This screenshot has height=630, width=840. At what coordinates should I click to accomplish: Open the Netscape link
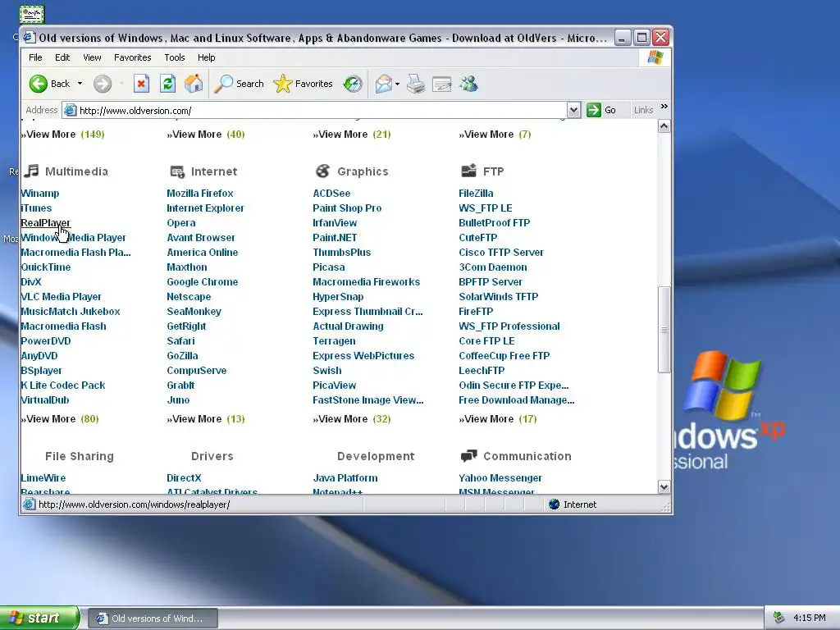pos(189,297)
